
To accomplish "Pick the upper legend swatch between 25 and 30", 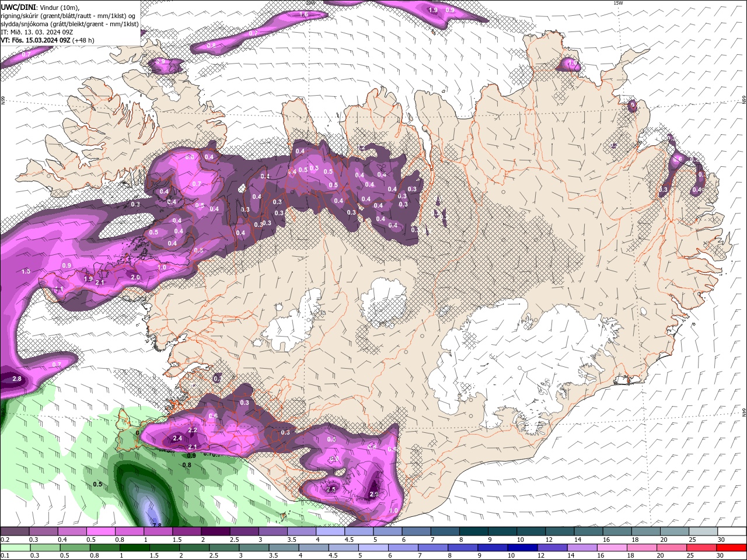I will (x=703, y=531).
